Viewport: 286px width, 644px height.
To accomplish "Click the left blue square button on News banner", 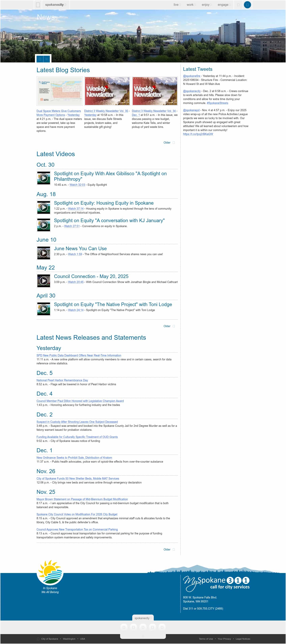I will [40, 59].
